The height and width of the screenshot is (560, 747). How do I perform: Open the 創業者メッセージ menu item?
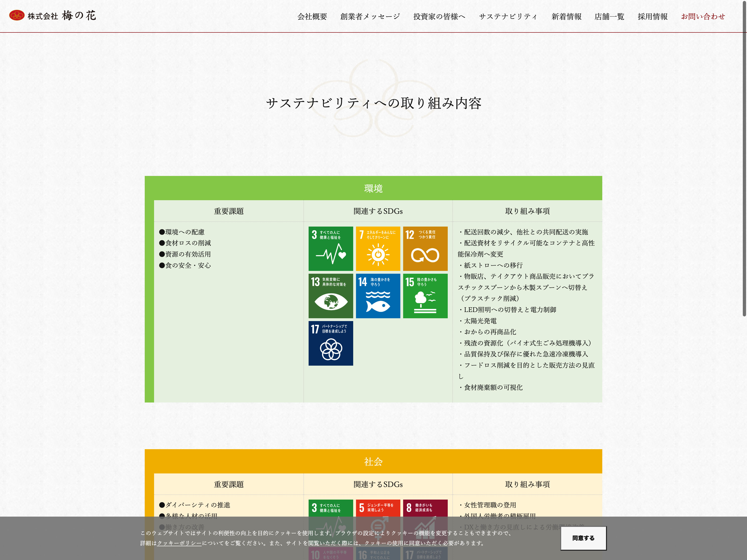pos(370,17)
